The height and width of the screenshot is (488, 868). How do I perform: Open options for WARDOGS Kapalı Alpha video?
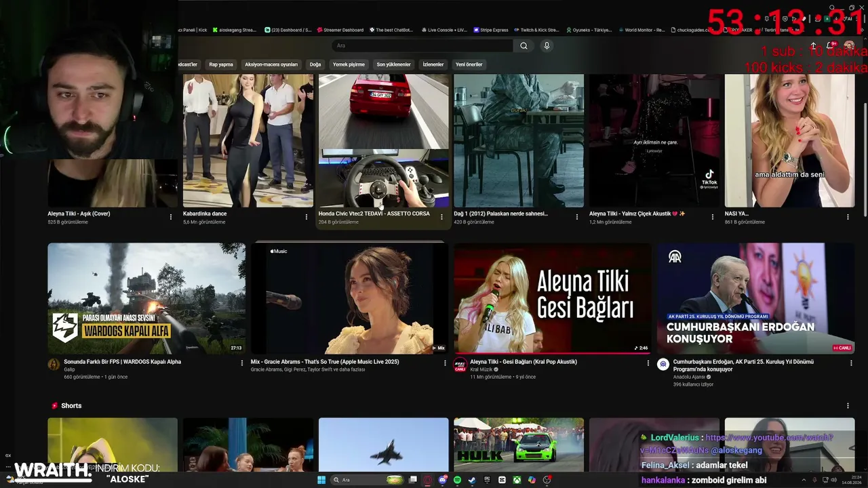click(242, 363)
